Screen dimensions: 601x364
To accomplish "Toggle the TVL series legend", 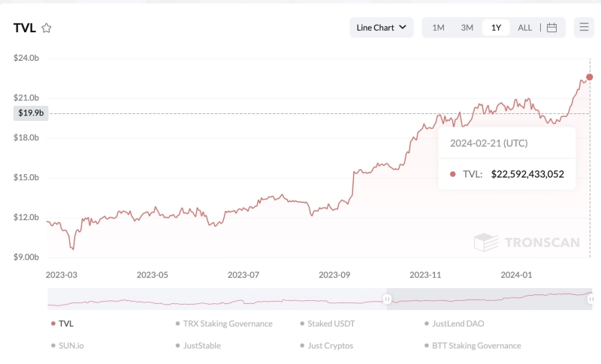I will (66, 323).
